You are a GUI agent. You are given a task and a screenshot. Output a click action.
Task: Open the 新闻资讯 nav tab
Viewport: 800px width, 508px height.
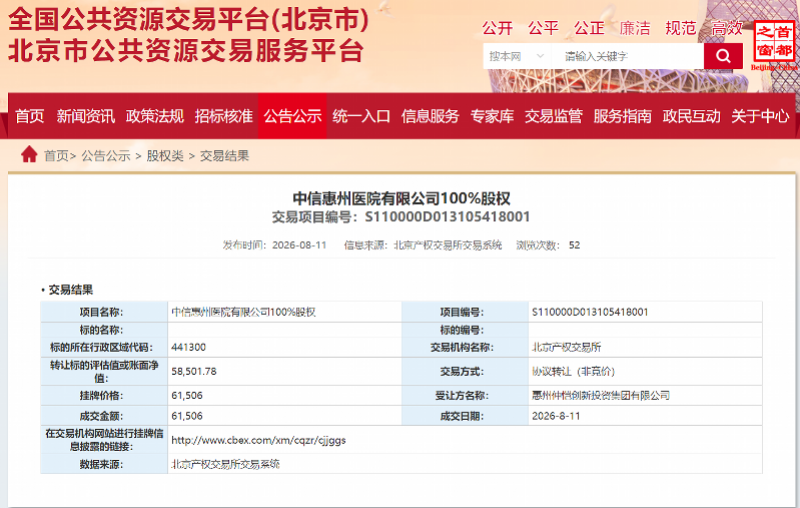click(x=86, y=116)
